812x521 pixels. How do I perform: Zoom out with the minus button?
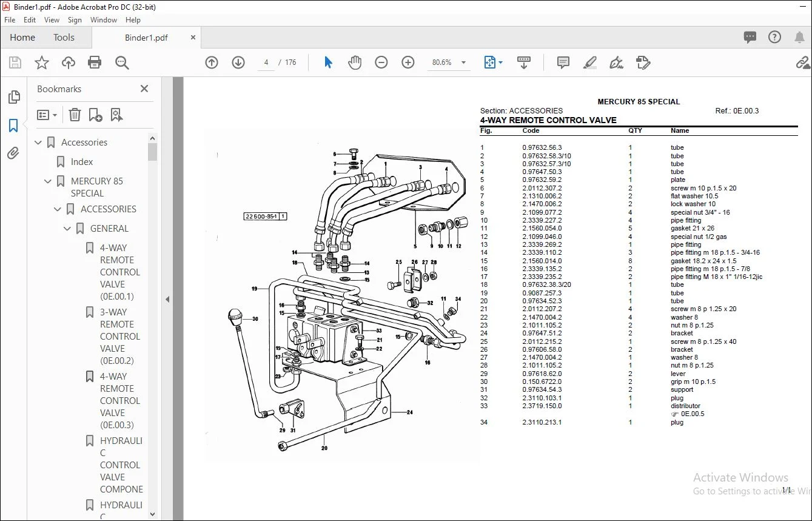click(x=381, y=62)
